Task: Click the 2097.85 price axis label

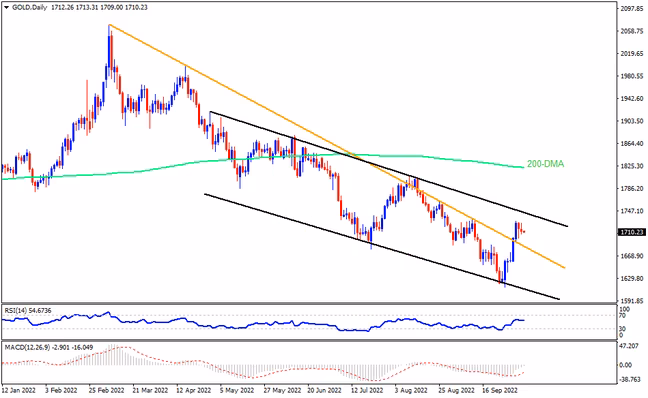Action: point(632,9)
